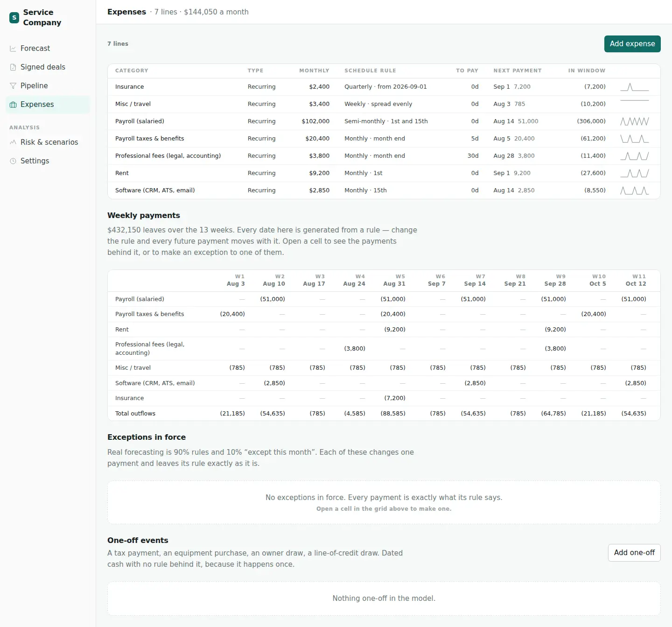Open the Software (CRM, ATS, email) sparkline
The height and width of the screenshot is (627, 672).
pos(635,190)
